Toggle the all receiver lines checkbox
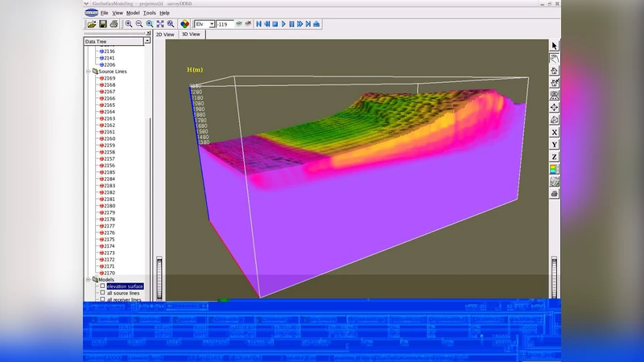Viewport: 644px width, 362px height. pos(102,301)
